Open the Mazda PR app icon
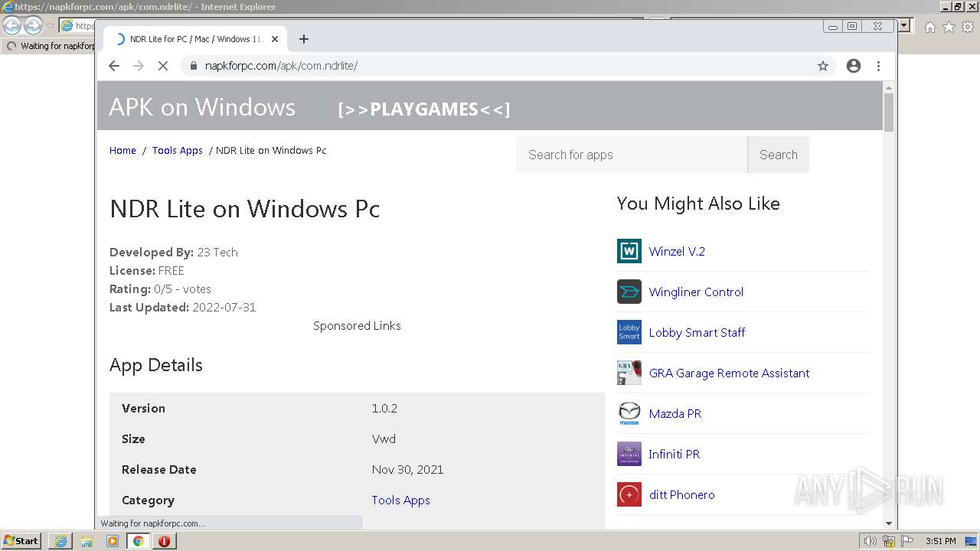Image resolution: width=980 pixels, height=551 pixels. tap(629, 413)
